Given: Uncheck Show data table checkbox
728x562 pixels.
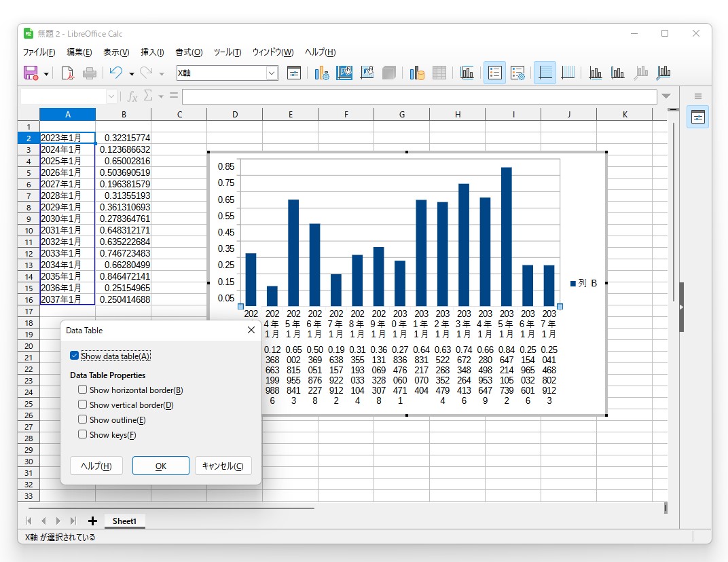Looking at the screenshot, I should tap(74, 356).
